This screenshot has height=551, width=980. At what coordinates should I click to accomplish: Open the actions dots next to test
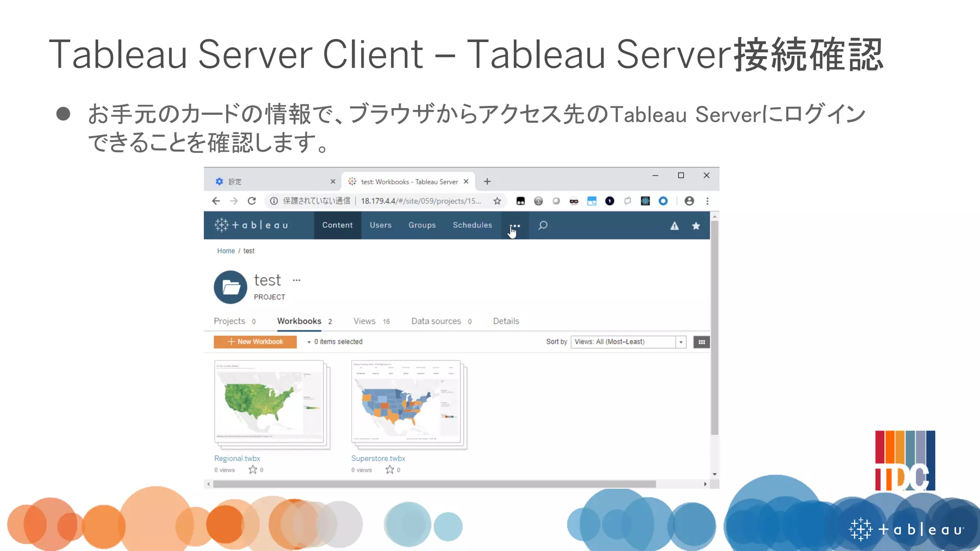[x=297, y=280]
